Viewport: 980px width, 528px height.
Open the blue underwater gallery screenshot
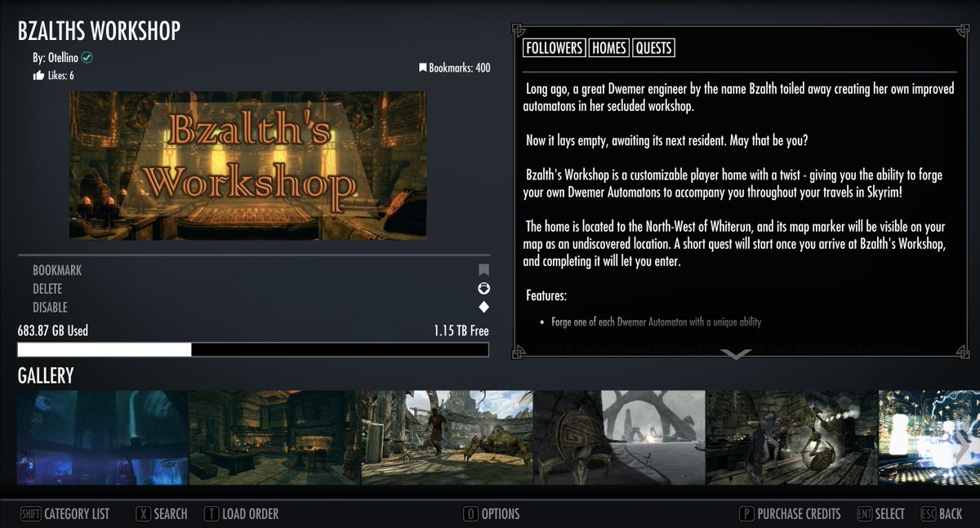coord(103,437)
